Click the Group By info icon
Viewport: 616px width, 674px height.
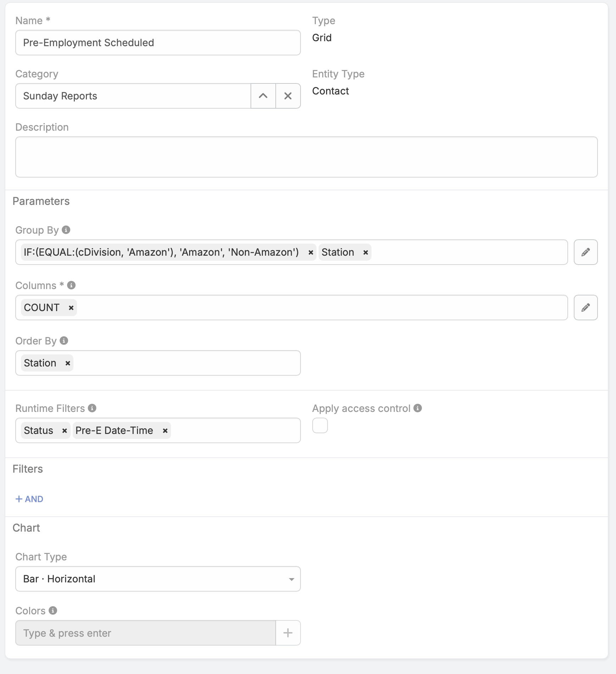point(66,230)
